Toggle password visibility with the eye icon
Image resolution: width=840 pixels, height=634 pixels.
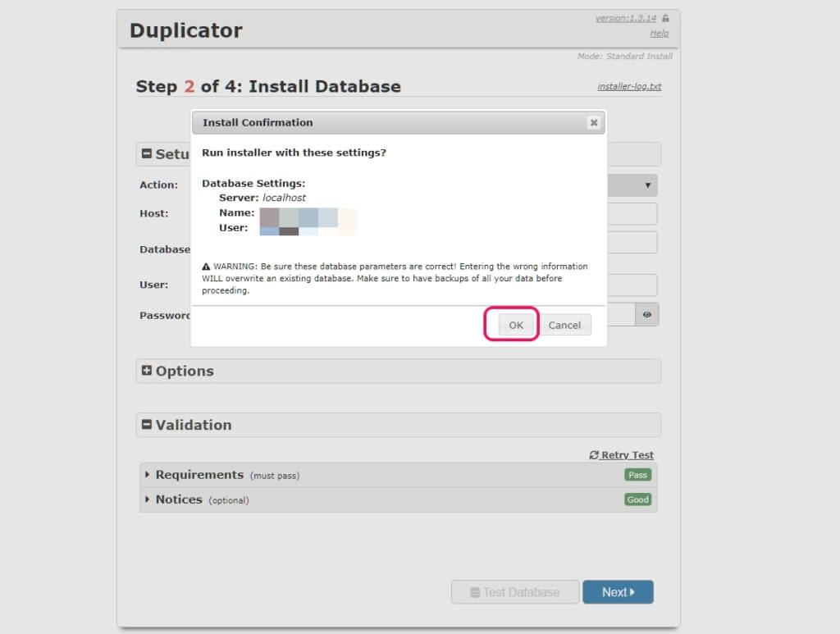647,314
